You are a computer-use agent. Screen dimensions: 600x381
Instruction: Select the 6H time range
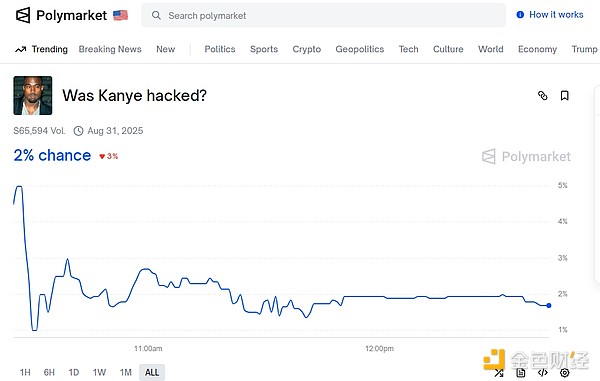pos(49,372)
